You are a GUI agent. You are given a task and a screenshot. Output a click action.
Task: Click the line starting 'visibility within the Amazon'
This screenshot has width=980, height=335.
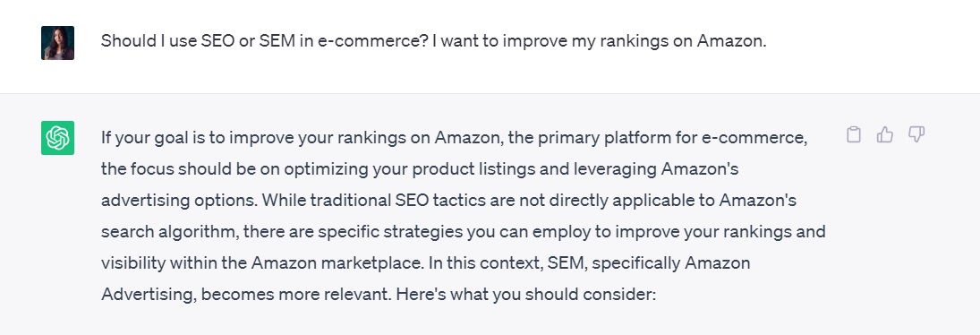point(426,263)
